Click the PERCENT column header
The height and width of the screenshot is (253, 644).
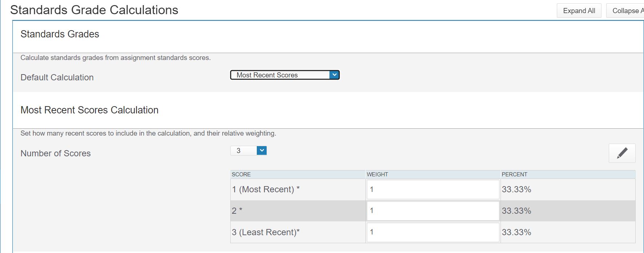(514, 174)
